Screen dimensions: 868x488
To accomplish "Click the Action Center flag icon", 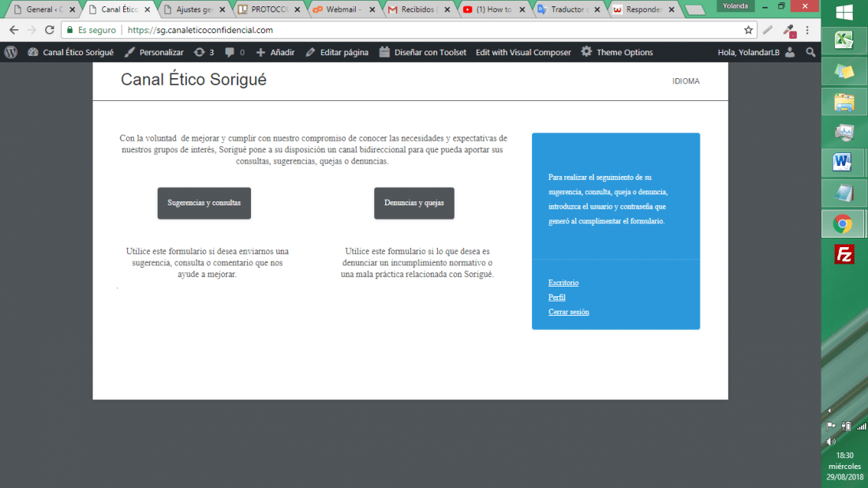I will (x=831, y=426).
